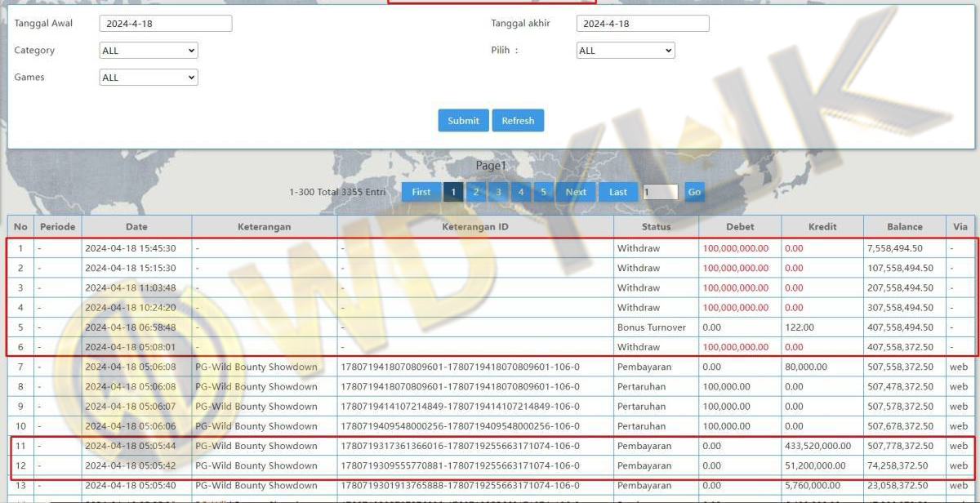980x503 pixels.
Task: Select page 3 in pagination
Action: point(498,192)
